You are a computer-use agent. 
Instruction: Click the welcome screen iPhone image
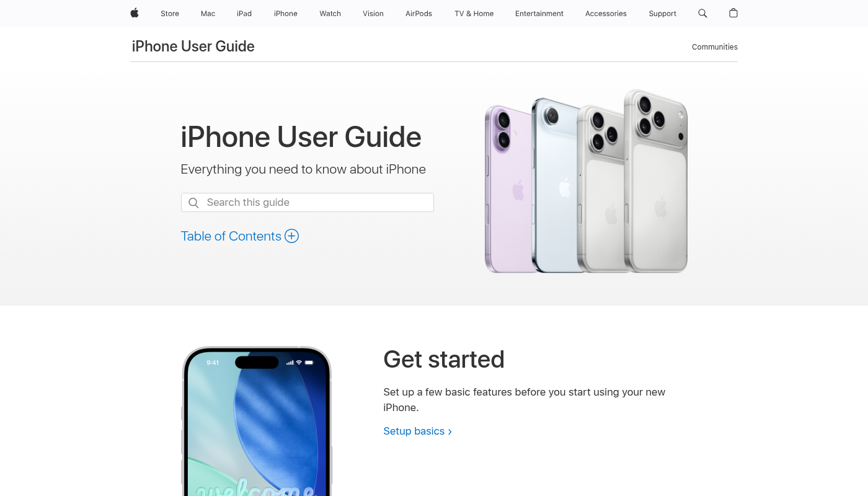click(x=257, y=421)
